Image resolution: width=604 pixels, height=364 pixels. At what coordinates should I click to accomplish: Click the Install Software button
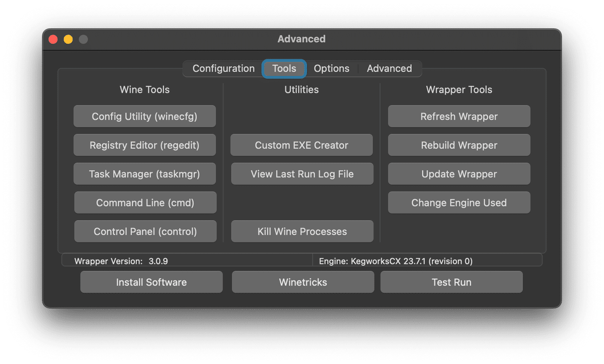[152, 282]
